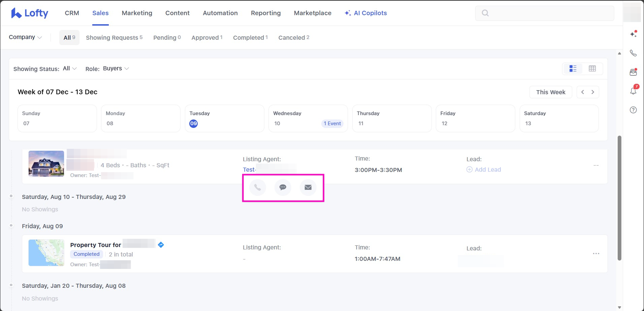Viewport: 644px width, 311px height.
Task: Open the Showing Requests tab
Action: click(x=114, y=38)
